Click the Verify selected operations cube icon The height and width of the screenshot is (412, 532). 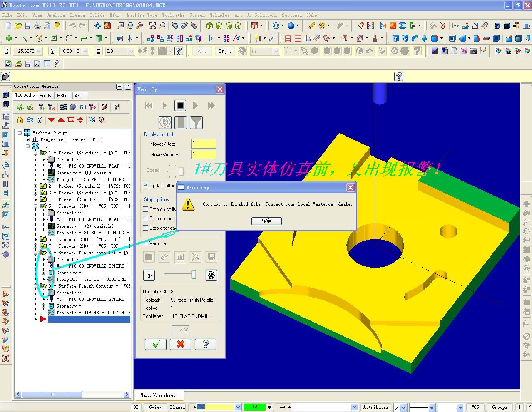pos(73,107)
